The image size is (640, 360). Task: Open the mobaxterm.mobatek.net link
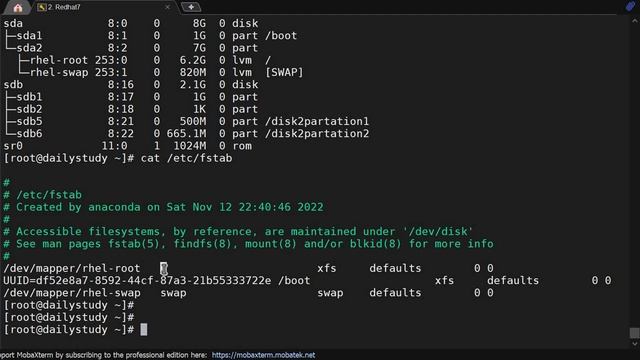click(263, 355)
